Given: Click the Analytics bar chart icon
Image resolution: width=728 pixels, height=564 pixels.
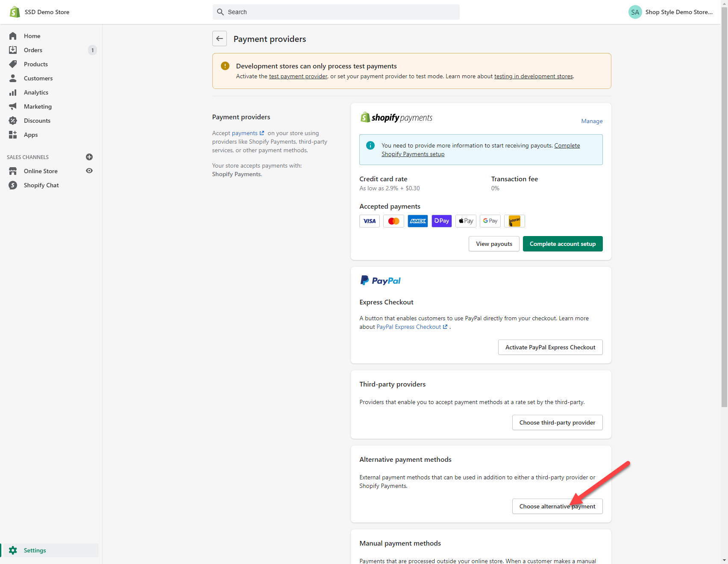Looking at the screenshot, I should coord(13,92).
